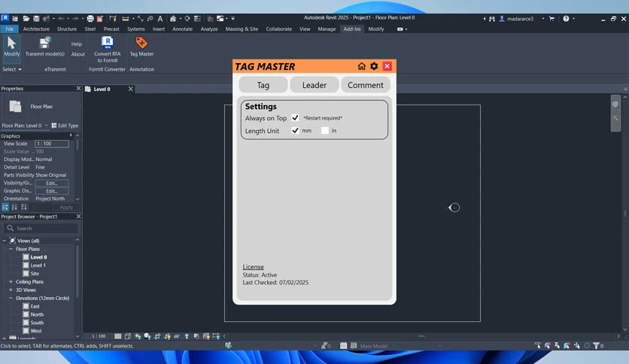This screenshot has height=364, width=629.
Task: Open the File menu tab
Action: point(10,29)
